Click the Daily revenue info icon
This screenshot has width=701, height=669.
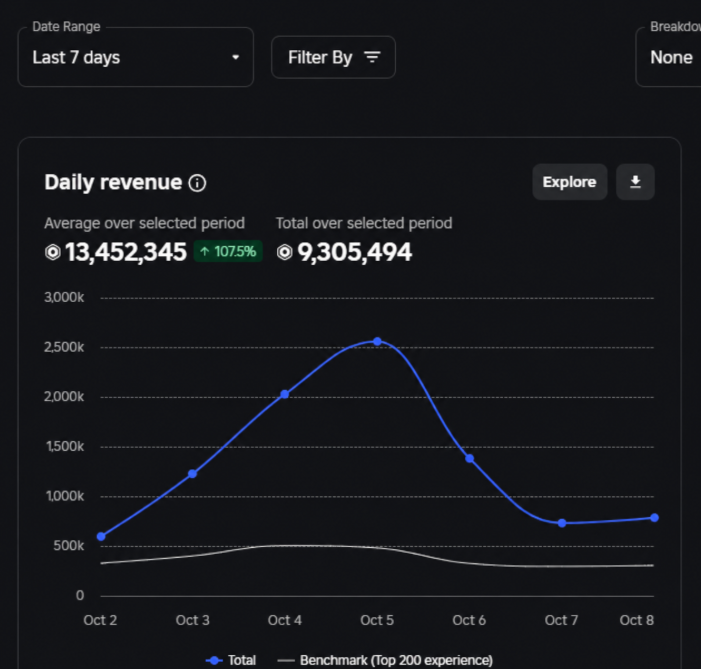pos(197,183)
